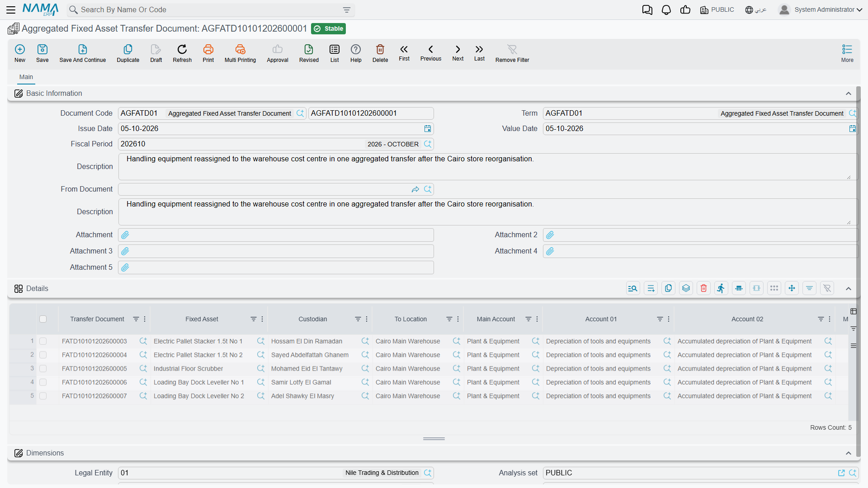The width and height of the screenshot is (868, 488).
Task: Print the transfer document
Action: [208, 53]
